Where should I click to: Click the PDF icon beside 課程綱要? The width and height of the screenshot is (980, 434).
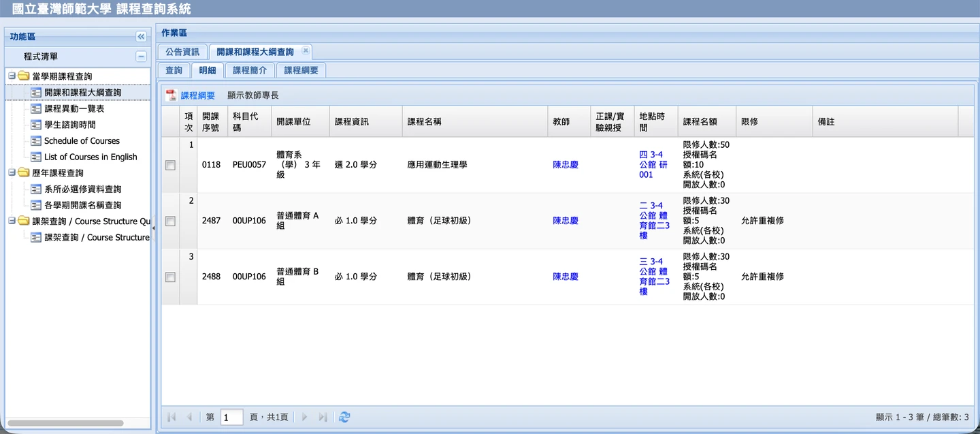[x=171, y=95]
